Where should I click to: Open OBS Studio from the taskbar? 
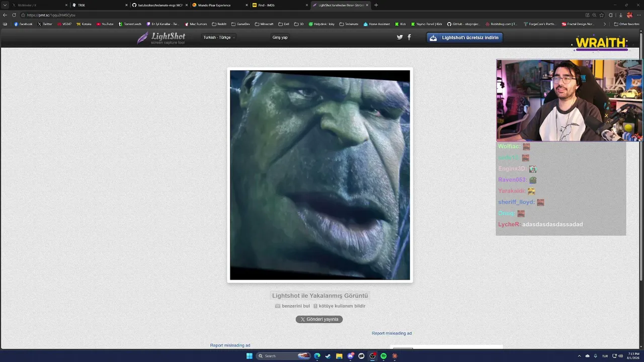(372, 356)
